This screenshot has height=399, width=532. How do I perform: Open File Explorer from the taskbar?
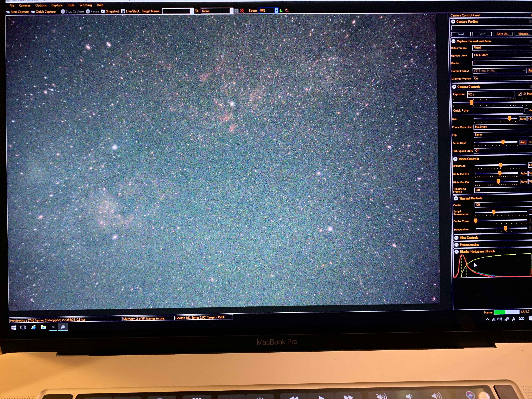(43, 327)
